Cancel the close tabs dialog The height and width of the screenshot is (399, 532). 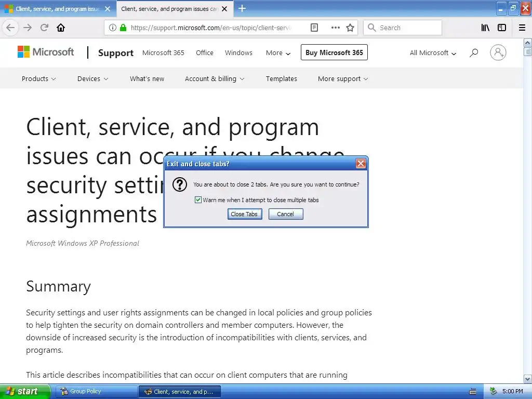[286, 214]
